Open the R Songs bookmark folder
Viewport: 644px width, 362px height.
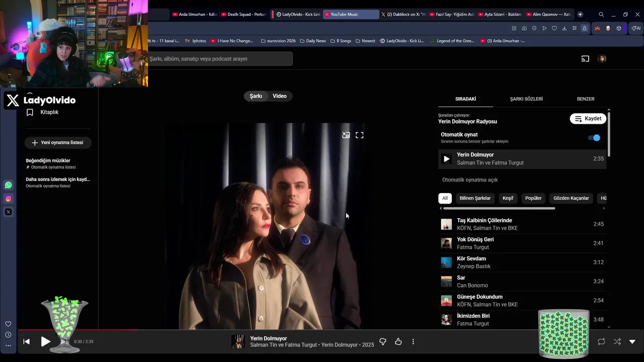tap(341, 41)
